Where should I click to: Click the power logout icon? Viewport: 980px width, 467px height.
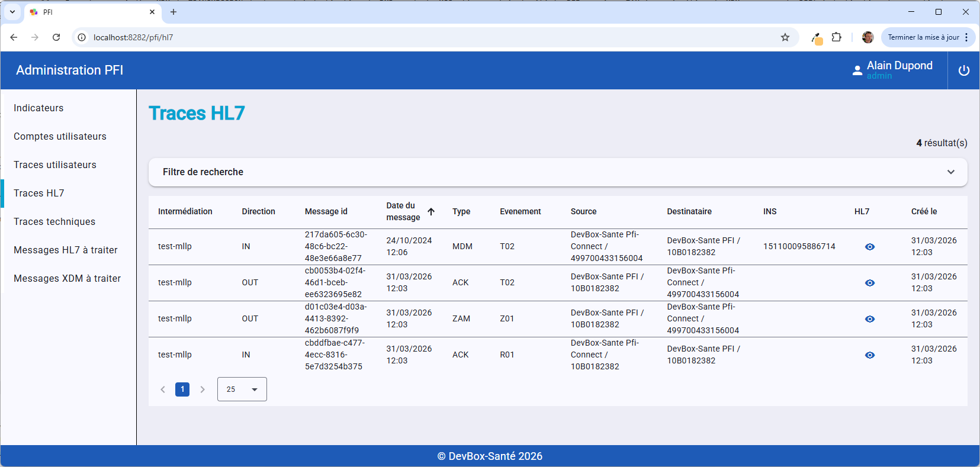[963, 70]
